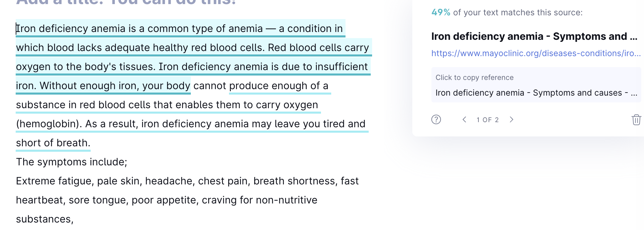Viewport: 644px width, 230px height.
Task: Open the help question mark icon
Action: point(436,119)
